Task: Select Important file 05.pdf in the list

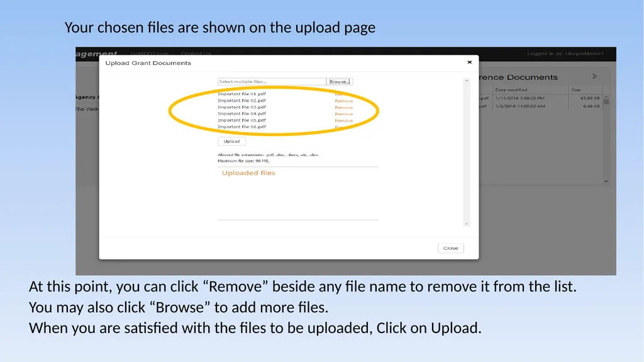Action: 242,120
